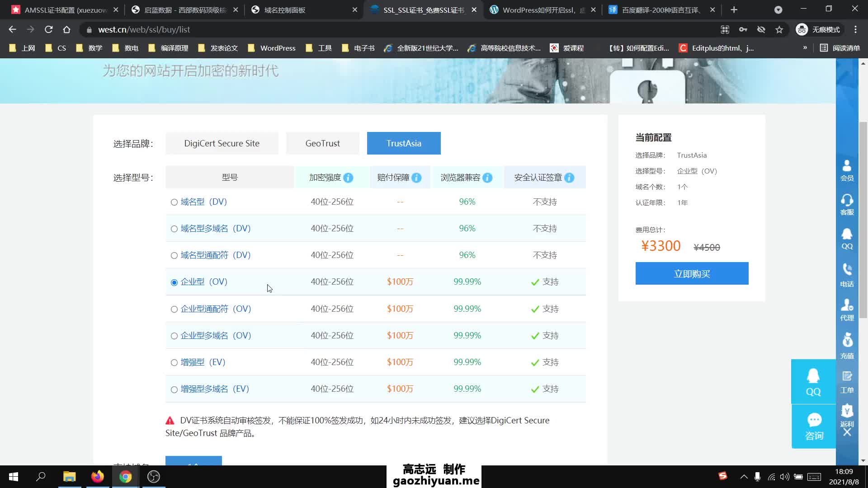Open the taskbar clock showing 18:09
This screenshot has height=488, width=868.
(844, 477)
